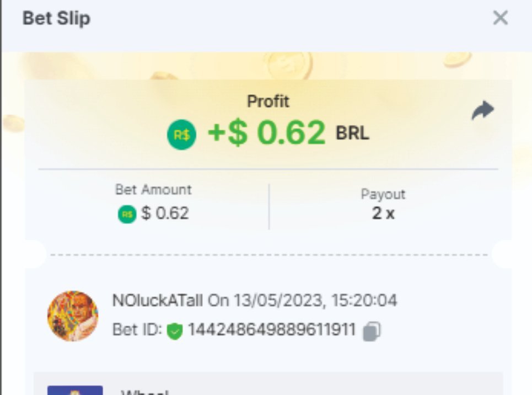The height and width of the screenshot is (395, 532).
Task: Share this bet slip via arrow icon
Action: point(483,110)
